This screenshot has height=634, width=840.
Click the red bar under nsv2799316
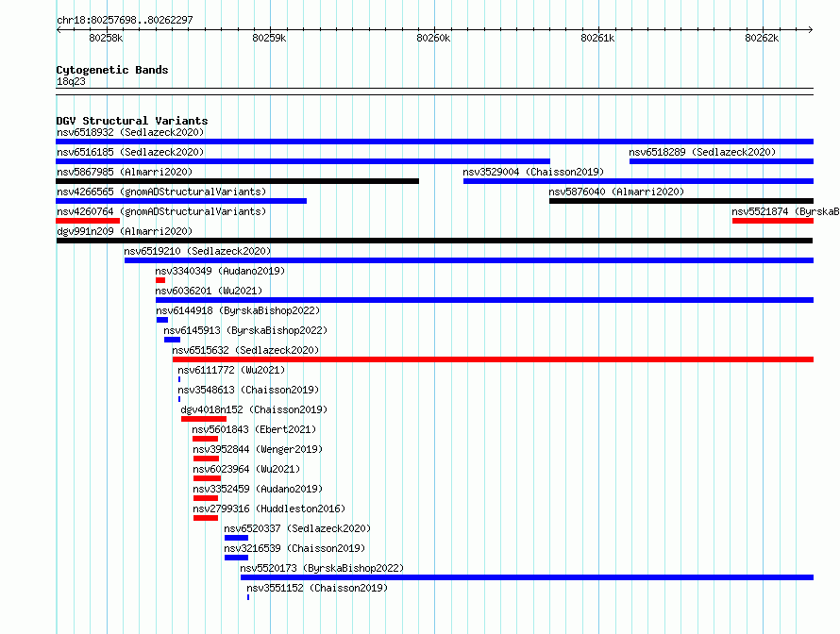206,518
